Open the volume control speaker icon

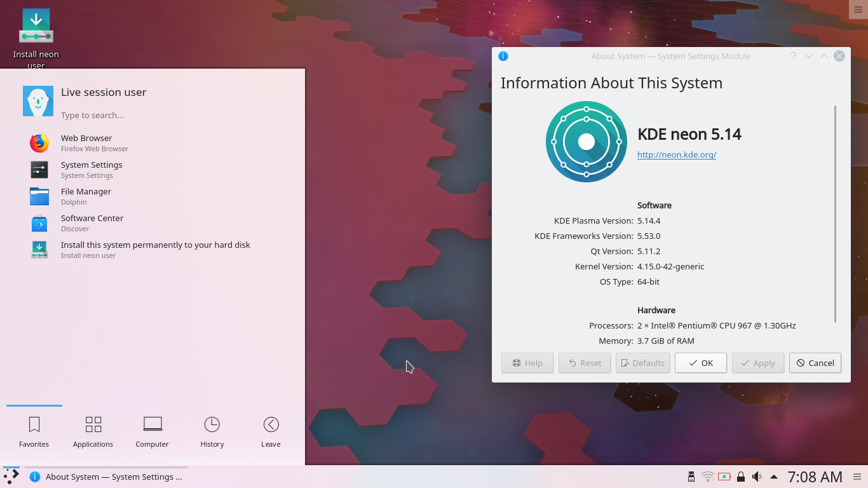point(757,476)
